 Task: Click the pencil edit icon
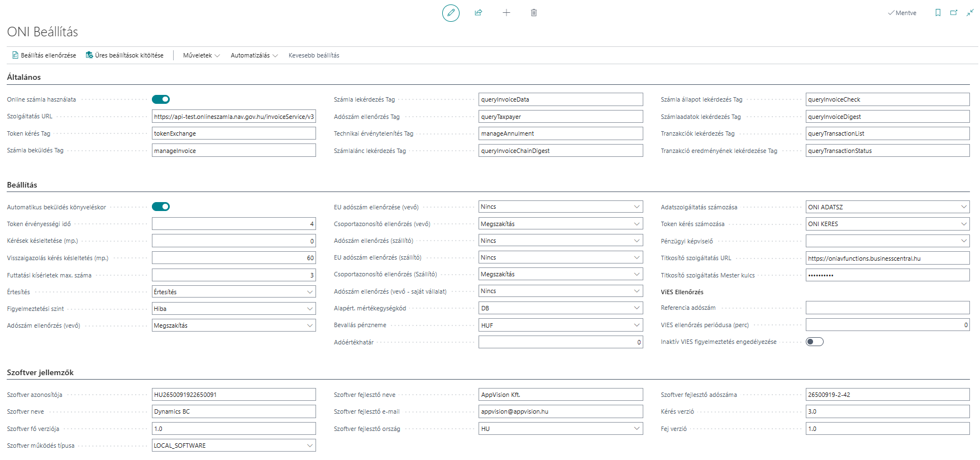click(x=451, y=12)
